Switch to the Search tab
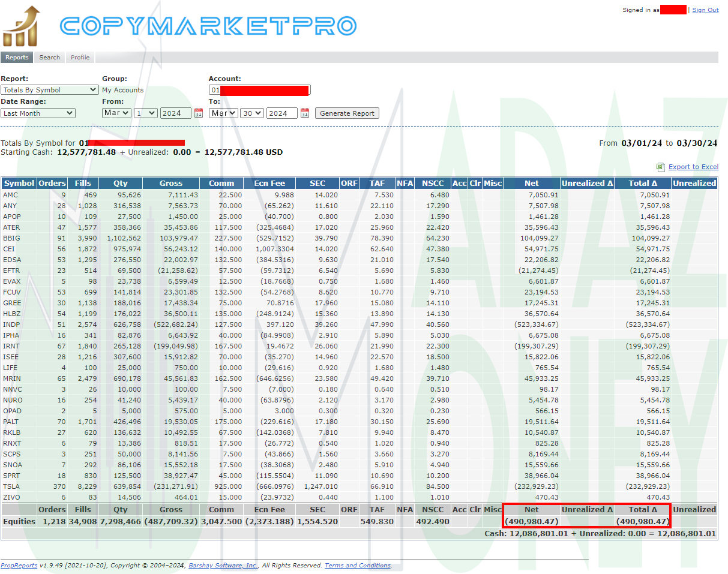The width and height of the screenshot is (728, 574). pyautogui.click(x=50, y=58)
